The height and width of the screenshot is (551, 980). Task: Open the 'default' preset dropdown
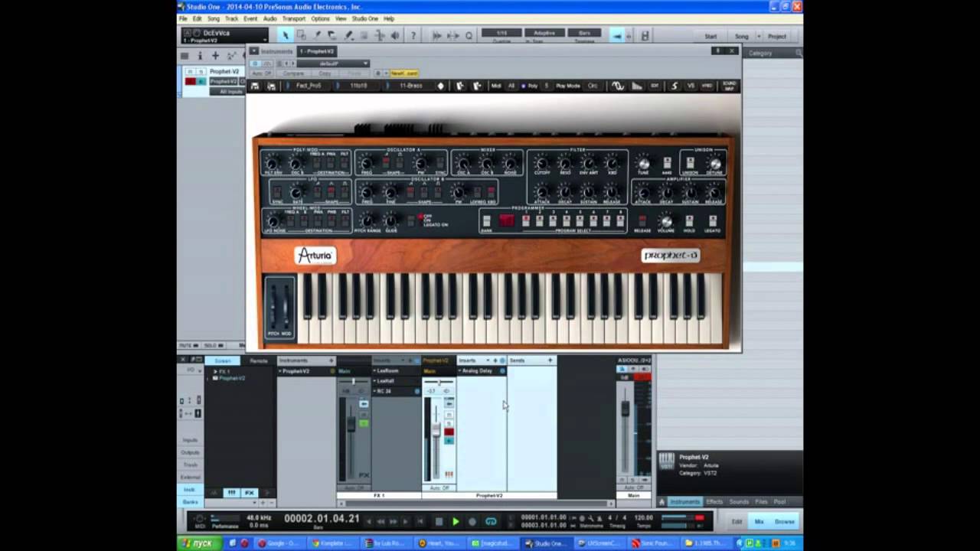click(333, 64)
